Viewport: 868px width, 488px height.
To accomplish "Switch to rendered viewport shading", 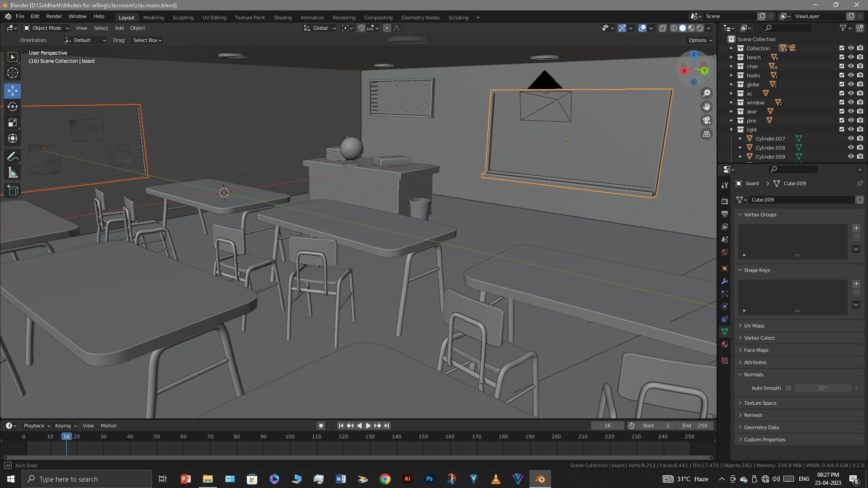I will click(700, 28).
